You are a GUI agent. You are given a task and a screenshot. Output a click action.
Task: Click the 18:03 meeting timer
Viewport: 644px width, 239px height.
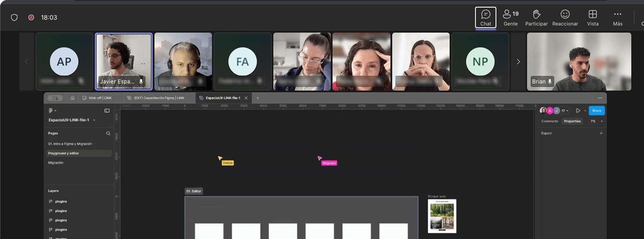point(49,17)
